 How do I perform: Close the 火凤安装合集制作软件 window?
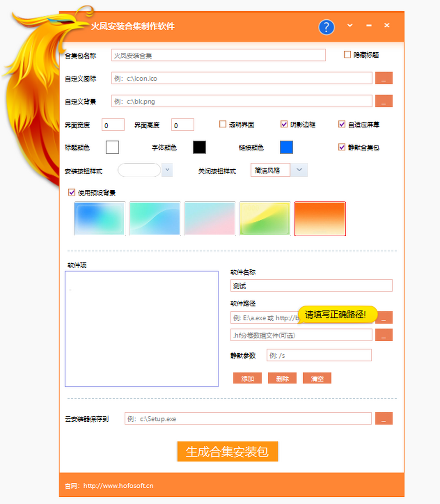[387, 25]
